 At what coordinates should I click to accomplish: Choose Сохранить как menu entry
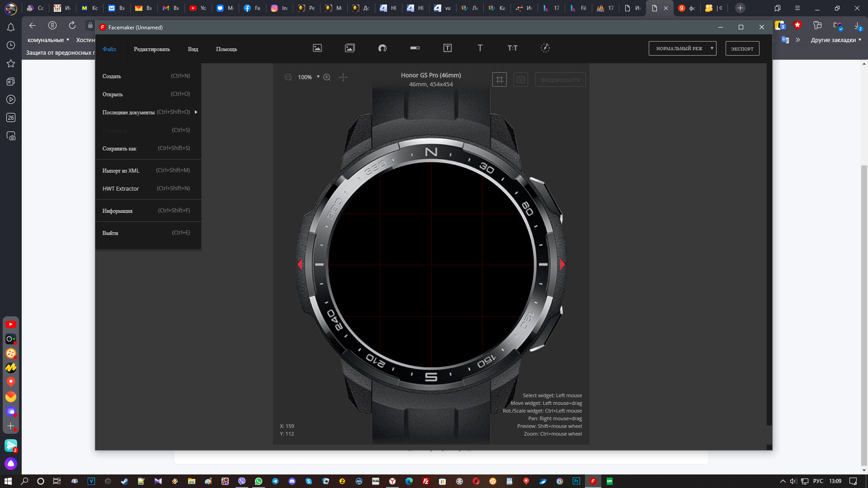coord(148,148)
